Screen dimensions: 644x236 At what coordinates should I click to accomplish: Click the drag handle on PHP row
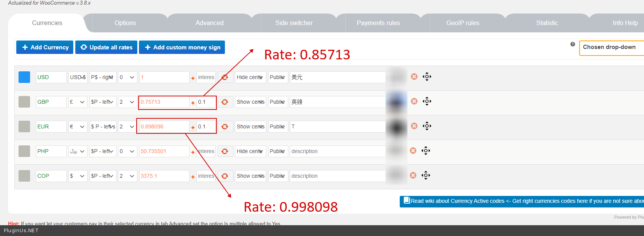pyautogui.click(x=426, y=151)
